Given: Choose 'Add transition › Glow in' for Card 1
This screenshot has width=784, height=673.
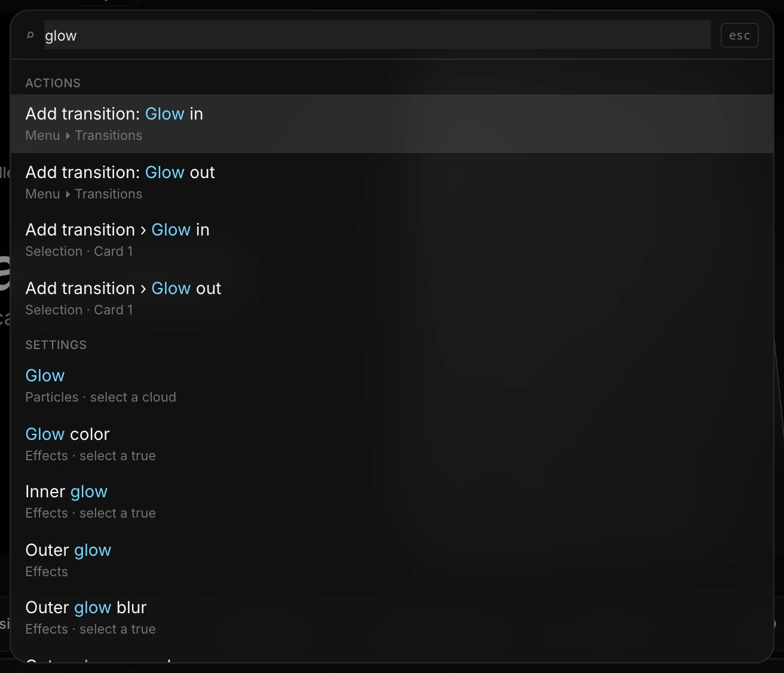Looking at the screenshot, I should click(x=392, y=240).
